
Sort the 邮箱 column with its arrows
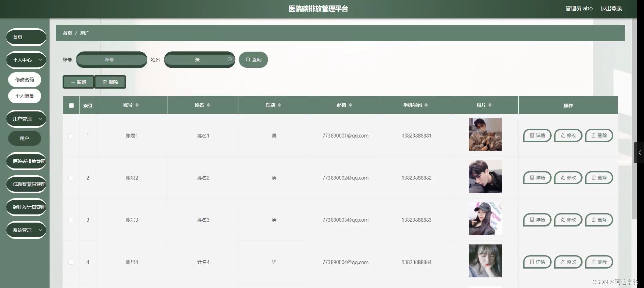point(350,105)
